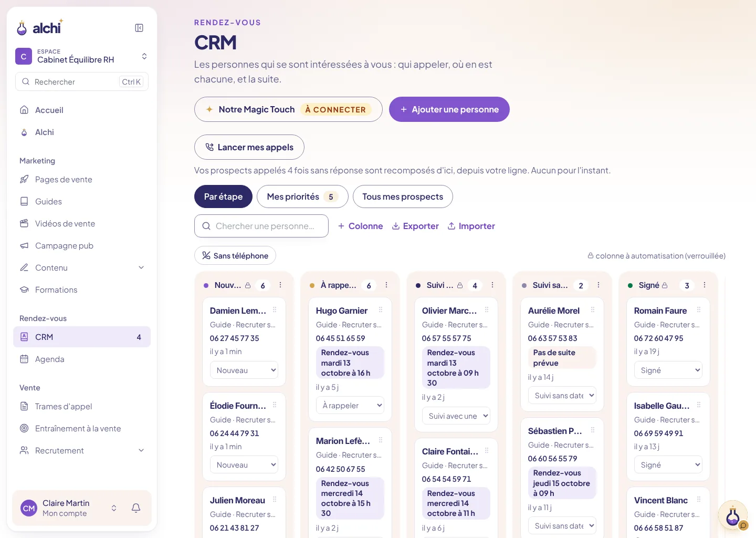Click drag handle on Aurélie Morel card

pos(593,310)
